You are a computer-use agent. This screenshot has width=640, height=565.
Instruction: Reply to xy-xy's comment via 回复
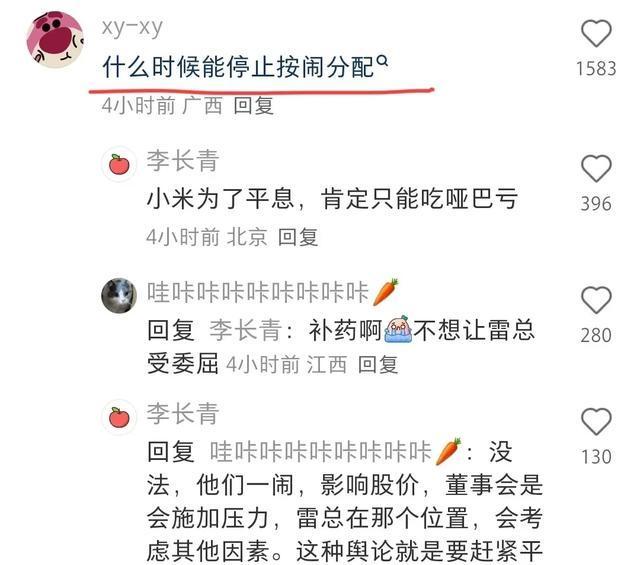(x=253, y=106)
